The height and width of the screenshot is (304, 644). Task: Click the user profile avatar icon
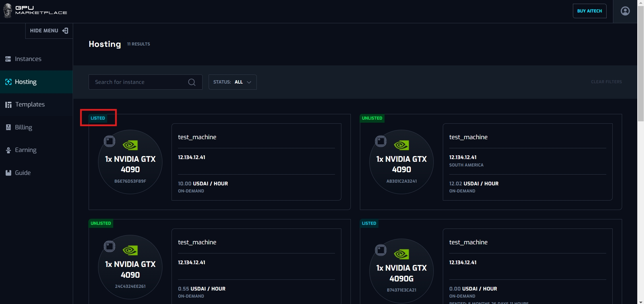click(x=625, y=11)
